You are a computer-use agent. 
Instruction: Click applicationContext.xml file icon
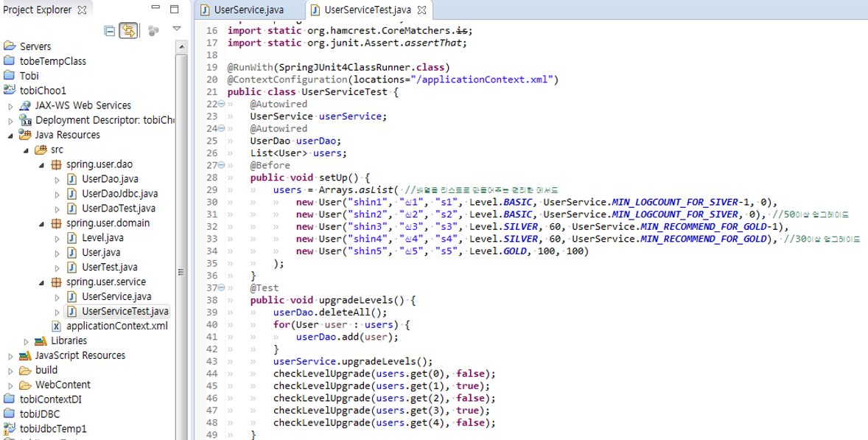57,326
